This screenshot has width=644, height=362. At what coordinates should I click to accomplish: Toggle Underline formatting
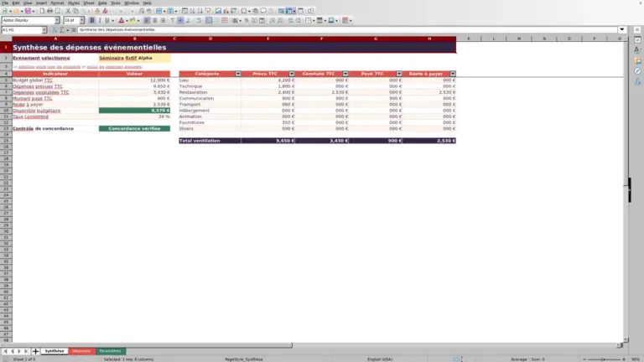[x=107, y=20]
